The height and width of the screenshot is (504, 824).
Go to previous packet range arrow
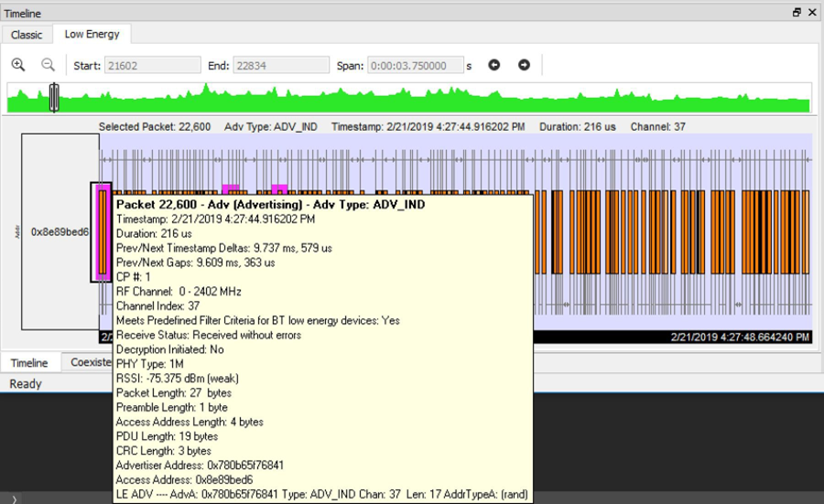click(494, 65)
